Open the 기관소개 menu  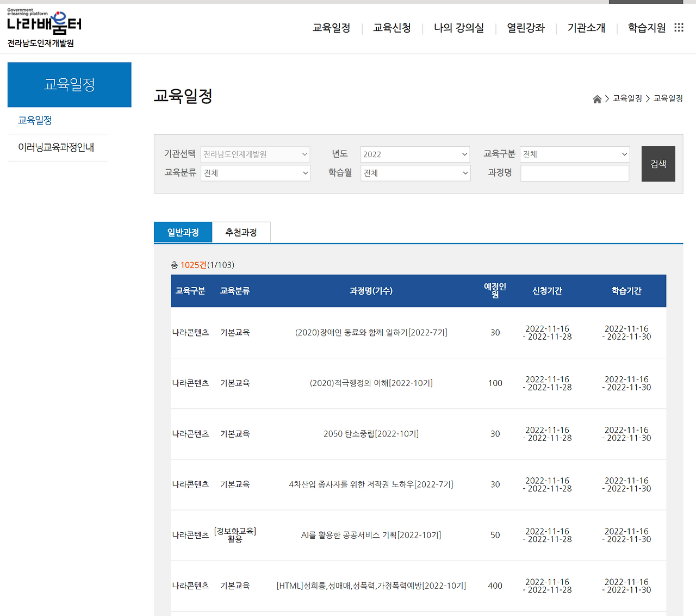pos(586,28)
